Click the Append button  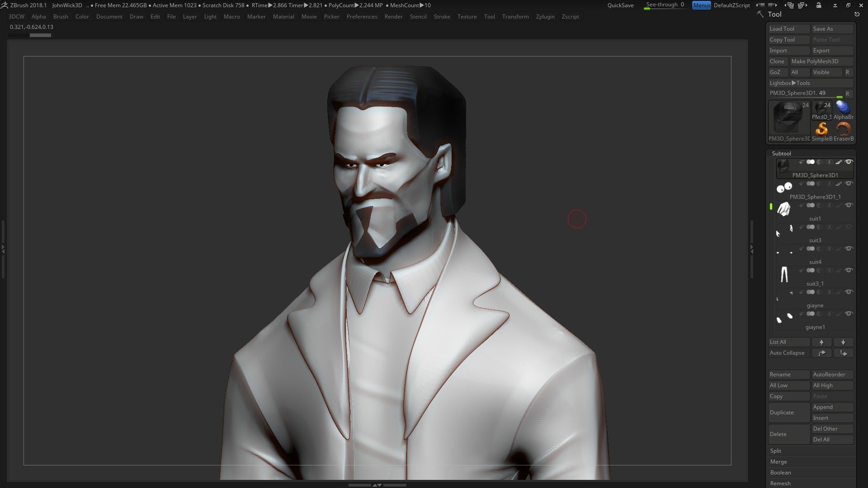tap(832, 407)
